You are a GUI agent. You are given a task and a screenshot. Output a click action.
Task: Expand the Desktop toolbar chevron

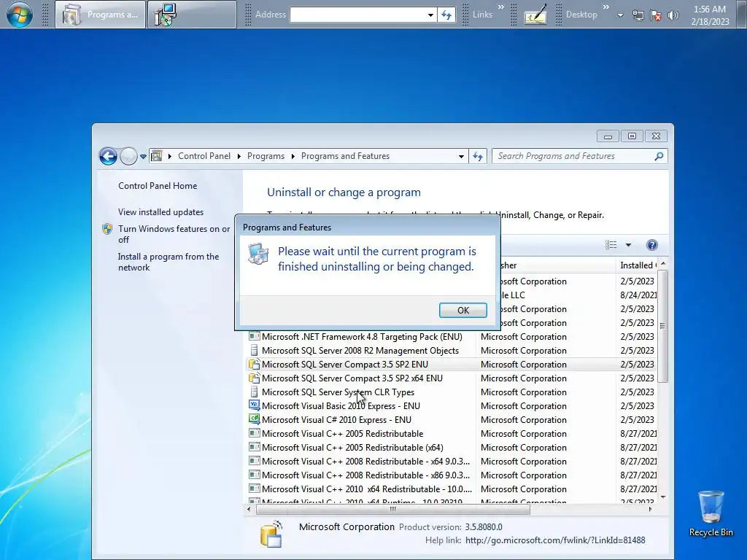(x=606, y=7)
